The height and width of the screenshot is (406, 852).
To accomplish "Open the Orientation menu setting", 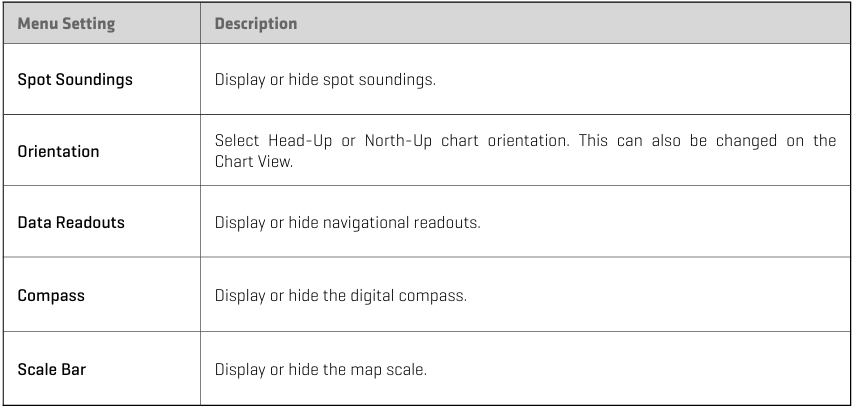I will 58,152.
